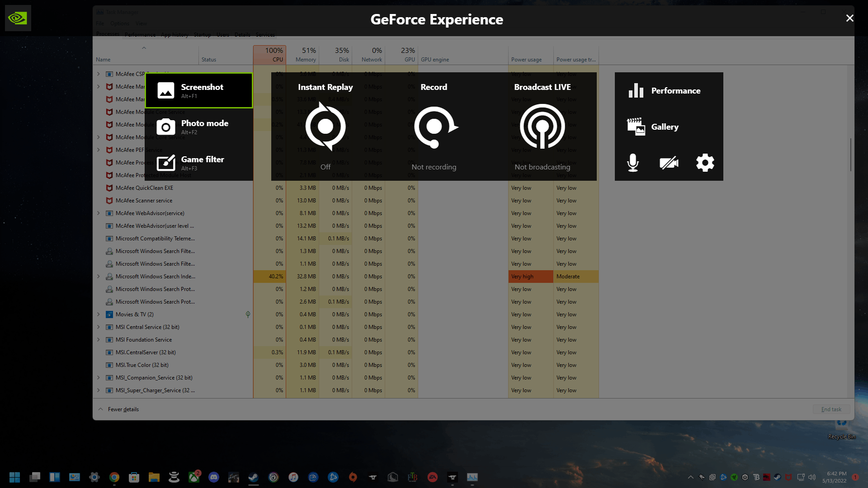Enable Record function
The image size is (868, 488).
(x=434, y=127)
